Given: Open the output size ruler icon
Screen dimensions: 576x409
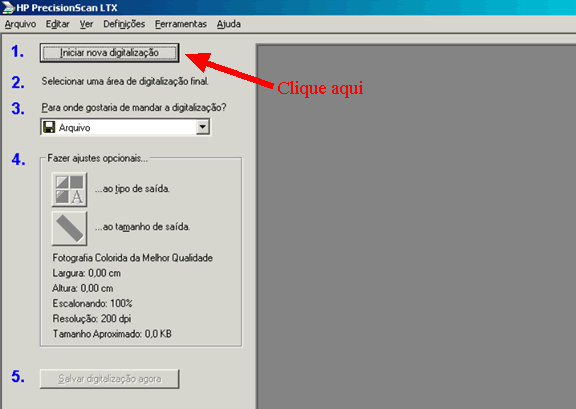Looking at the screenshot, I should (x=69, y=228).
